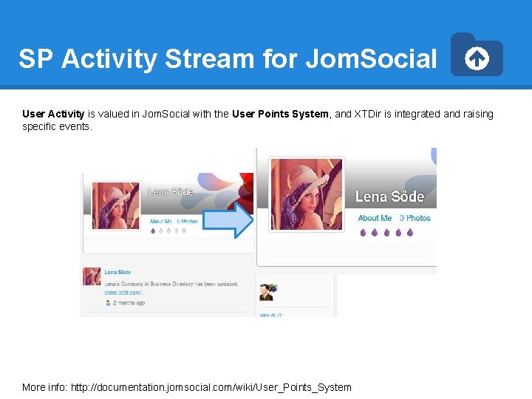Image resolution: width=532 pixels, height=399 pixels.
Task: Click the Company in Business Directory updated text
Action: pyautogui.click(x=171, y=284)
